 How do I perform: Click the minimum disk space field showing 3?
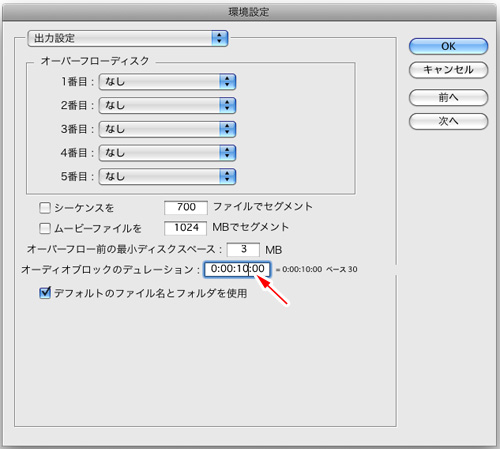click(243, 249)
